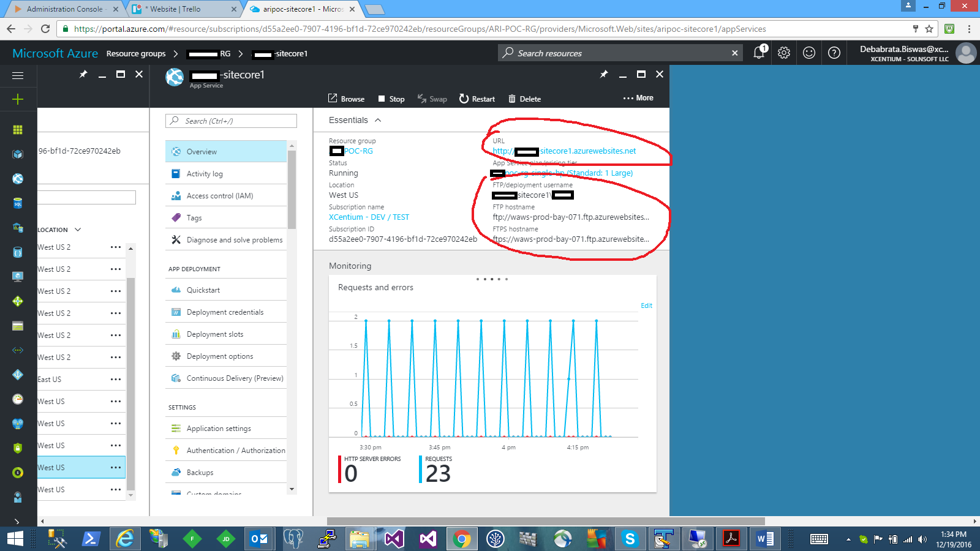
Task: Open Diagnose and solve problems
Action: pos(226,239)
